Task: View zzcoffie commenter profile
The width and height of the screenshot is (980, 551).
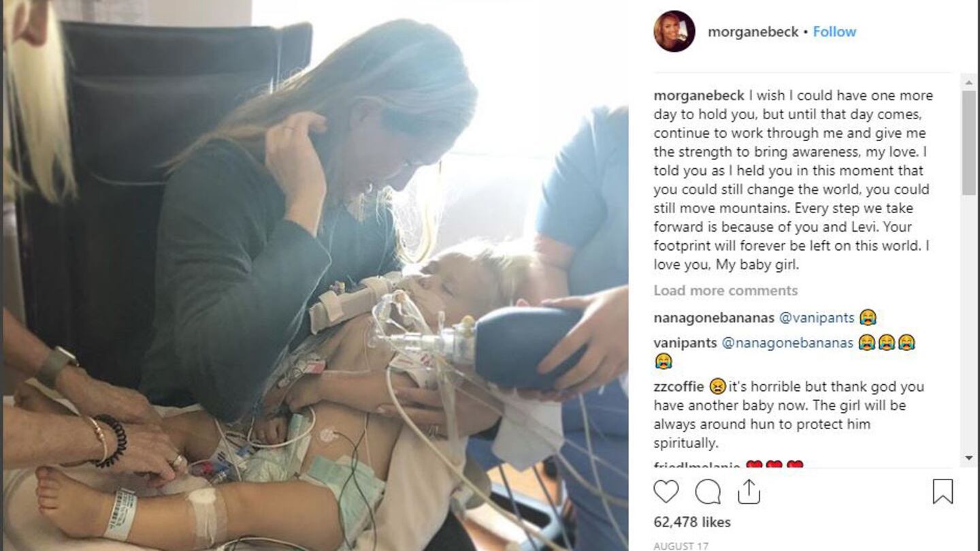Action: [x=679, y=386]
